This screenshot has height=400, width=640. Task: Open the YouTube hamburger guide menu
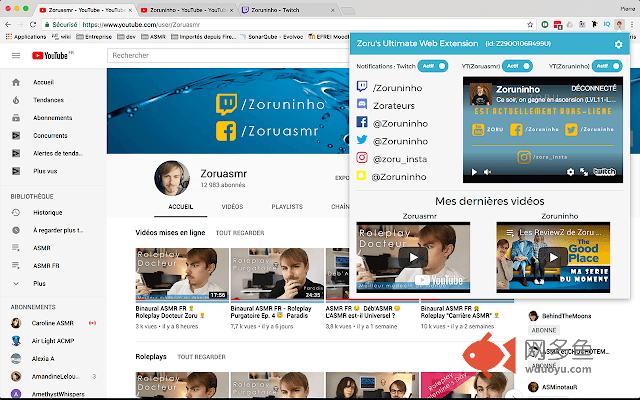point(16,55)
